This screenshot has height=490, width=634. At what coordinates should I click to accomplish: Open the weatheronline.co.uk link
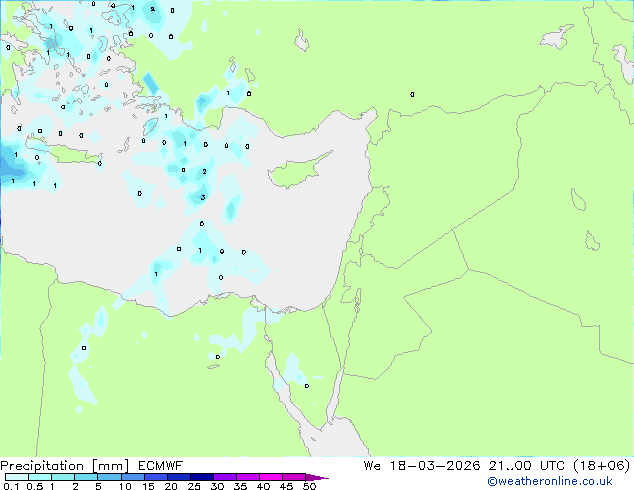click(550, 481)
